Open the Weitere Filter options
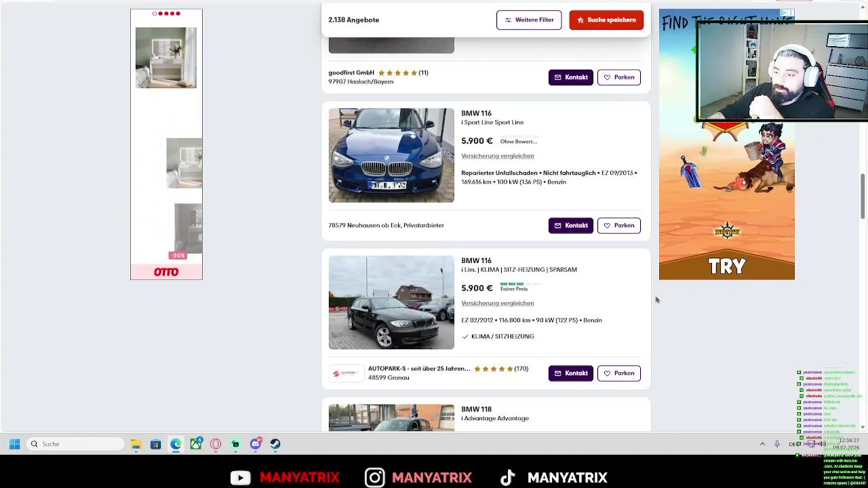 pyautogui.click(x=529, y=20)
